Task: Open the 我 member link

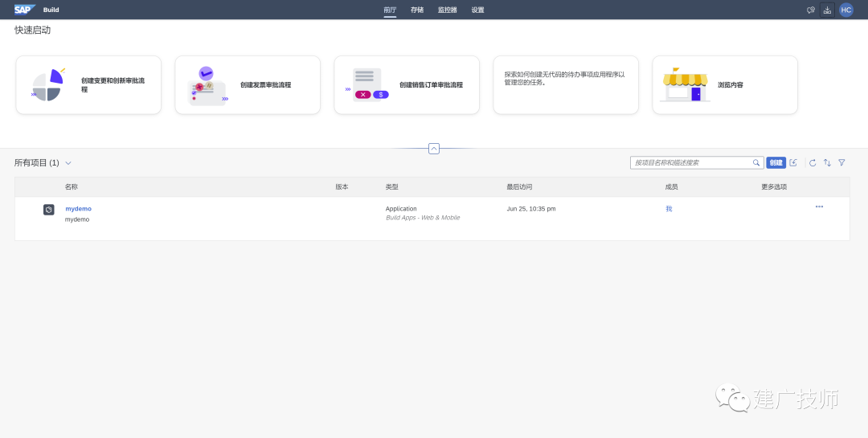Action: tap(669, 209)
